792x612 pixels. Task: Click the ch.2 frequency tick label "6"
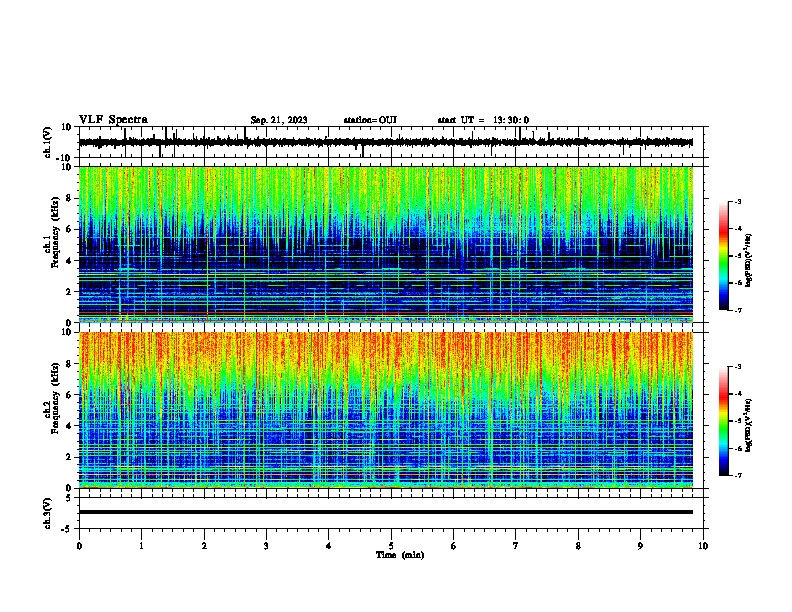pos(69,395)
